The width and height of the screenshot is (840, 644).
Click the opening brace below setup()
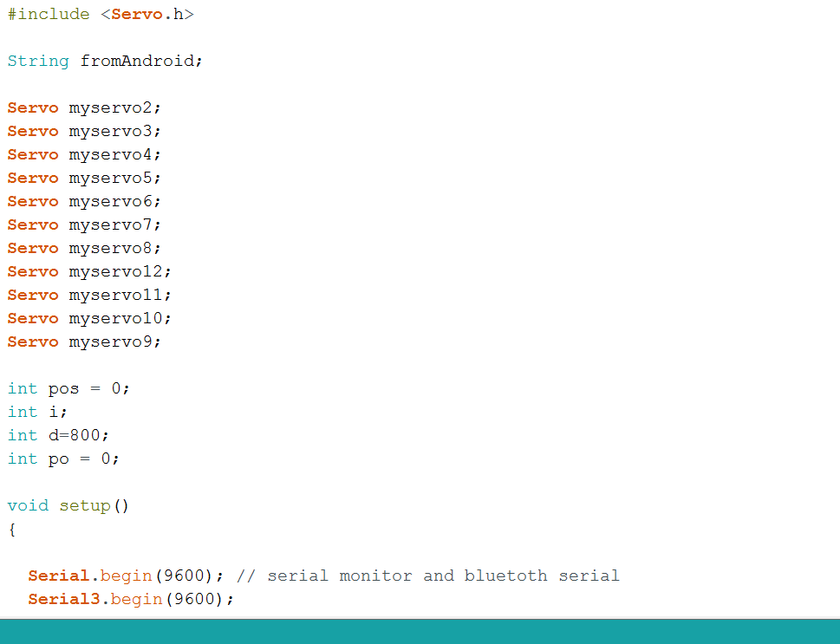point(12,530)
